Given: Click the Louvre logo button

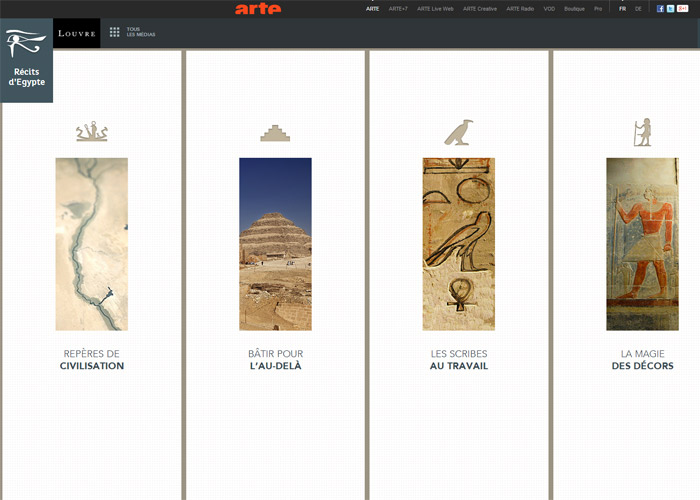Looking at the screenshot, I should [x=77, y=33].
